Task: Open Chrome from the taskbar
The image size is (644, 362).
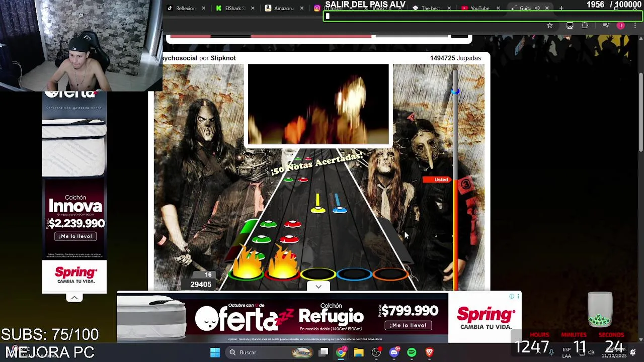Action: coord(341,352)
